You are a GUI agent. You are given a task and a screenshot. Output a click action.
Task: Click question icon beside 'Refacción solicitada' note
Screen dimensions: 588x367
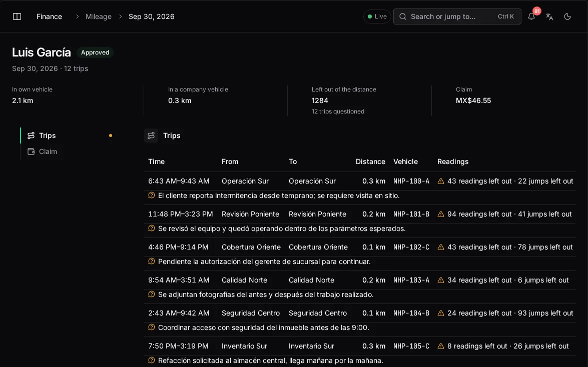tap(152, 360)
